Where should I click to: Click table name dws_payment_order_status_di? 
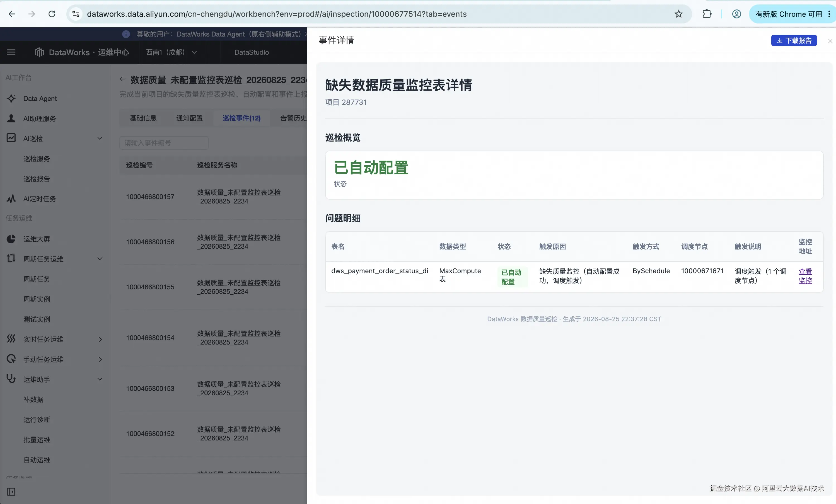tap(380, 271)
